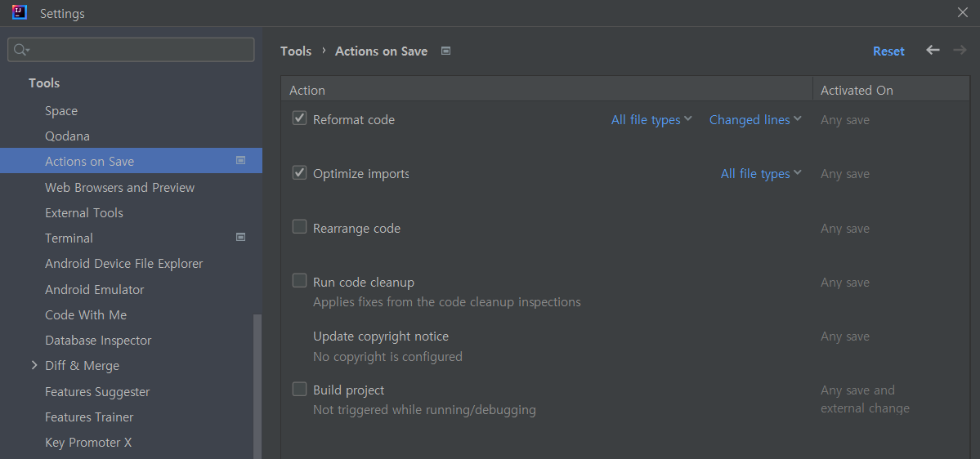Uncheck the Optimize imports checkbox
This screenshot has height=459, width=980.
[x=299, y=172]
